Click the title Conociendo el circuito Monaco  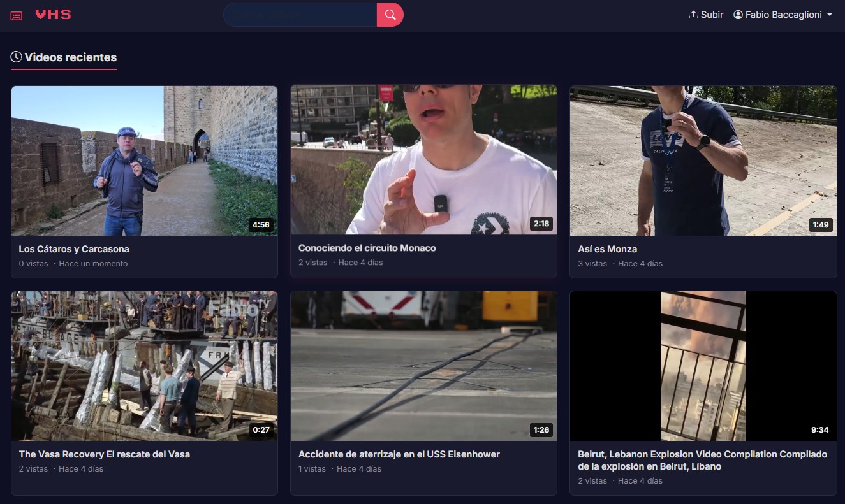point(367,248)
